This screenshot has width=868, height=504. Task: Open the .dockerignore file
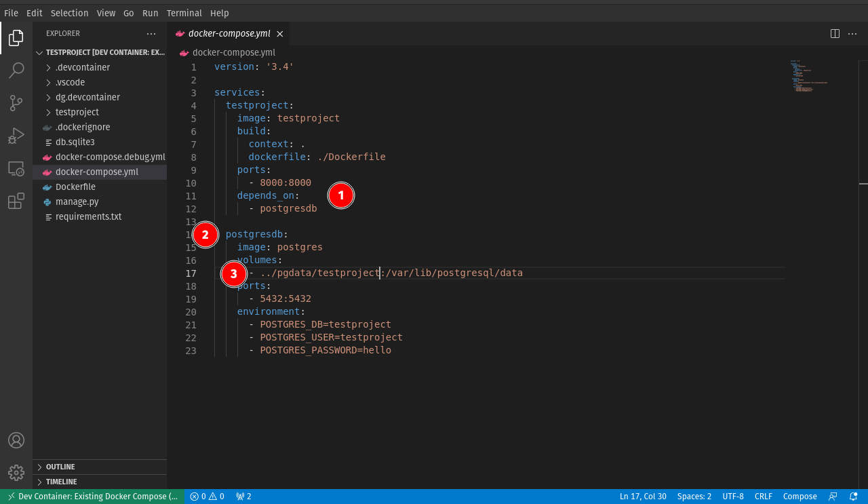(x=100, y=127)
